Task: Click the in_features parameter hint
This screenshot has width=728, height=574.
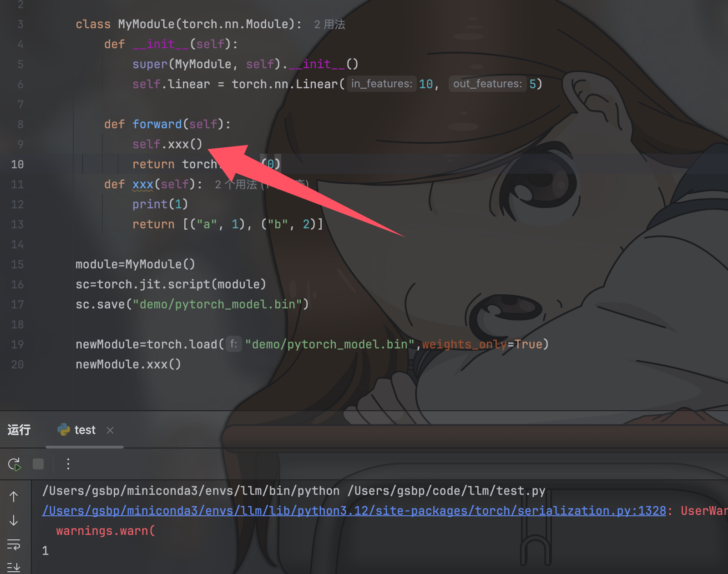Action: point(382,84)
